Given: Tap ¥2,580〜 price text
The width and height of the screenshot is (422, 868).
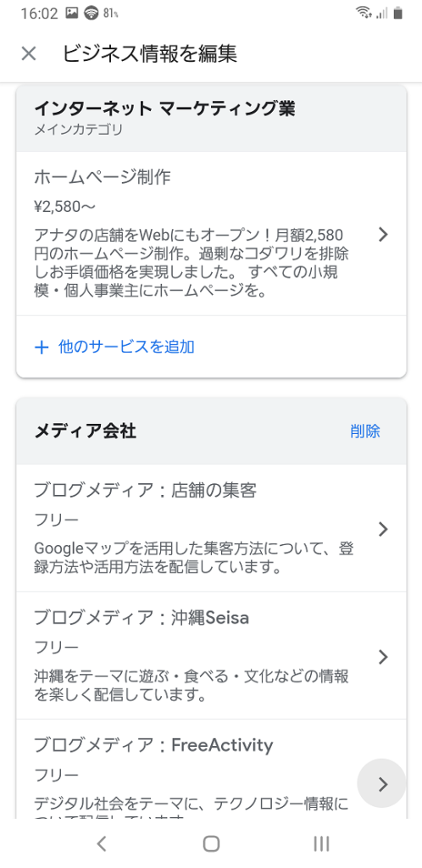Looking at the screenshot, I should (x=64, y=207).
